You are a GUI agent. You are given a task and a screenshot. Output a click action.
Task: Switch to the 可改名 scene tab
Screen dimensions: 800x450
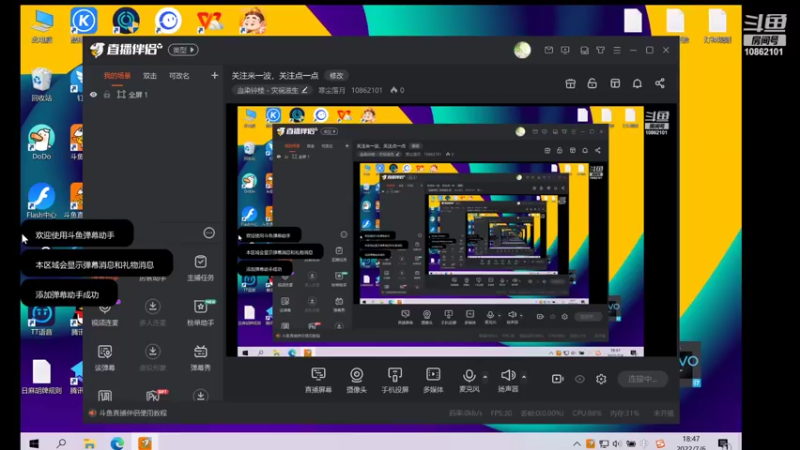tap(179, 76)
